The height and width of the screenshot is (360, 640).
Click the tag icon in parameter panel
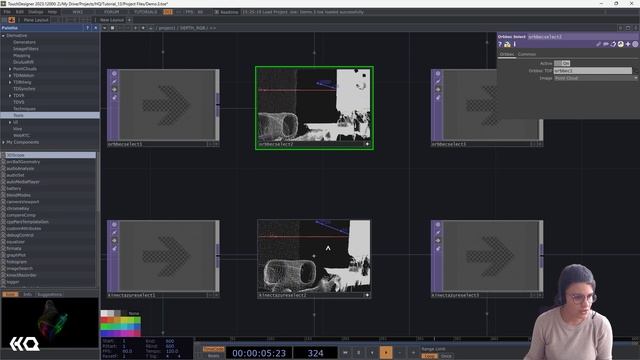[606, 44]
